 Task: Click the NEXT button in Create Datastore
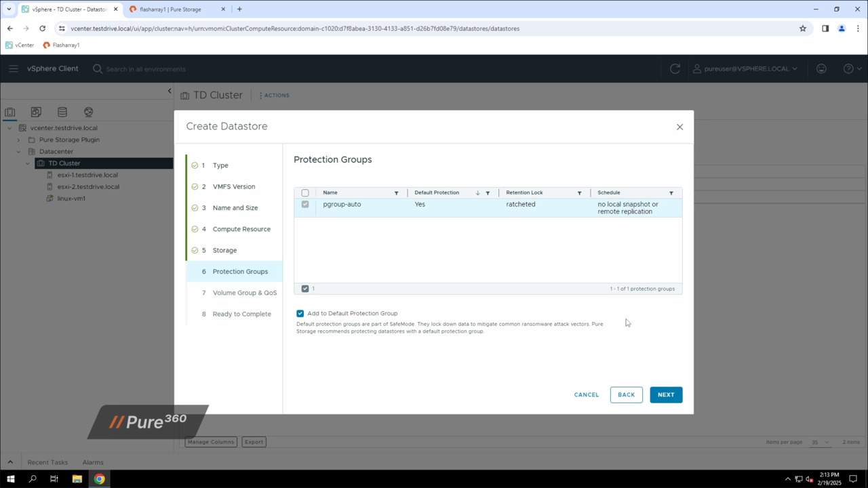click(x=666, y=394)
